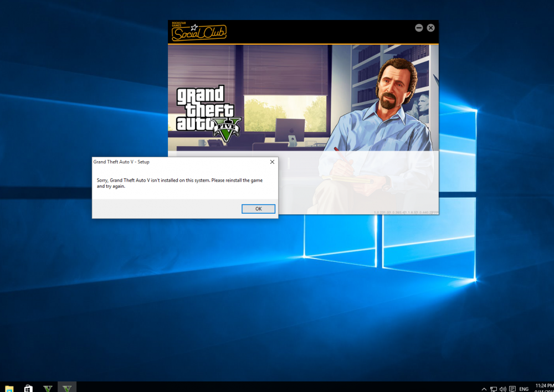554x392 pixels.
Task: Open the Action Center notifications icon
Action: [x=512, y=389]
